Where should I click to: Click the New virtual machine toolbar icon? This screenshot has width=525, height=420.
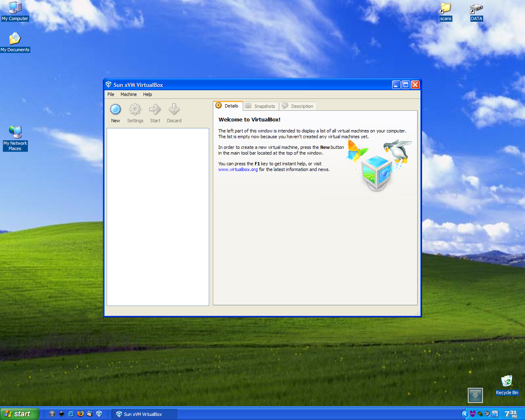tap(116, 113)
